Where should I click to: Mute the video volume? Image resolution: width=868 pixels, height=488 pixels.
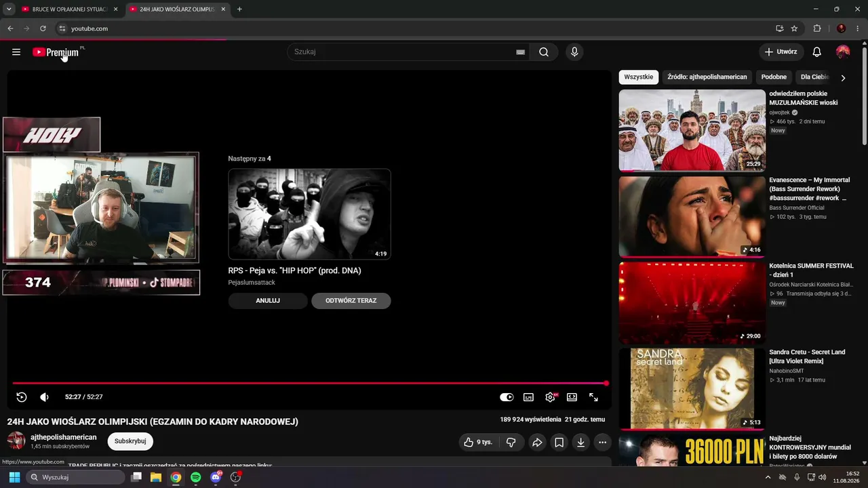point(44,397)
